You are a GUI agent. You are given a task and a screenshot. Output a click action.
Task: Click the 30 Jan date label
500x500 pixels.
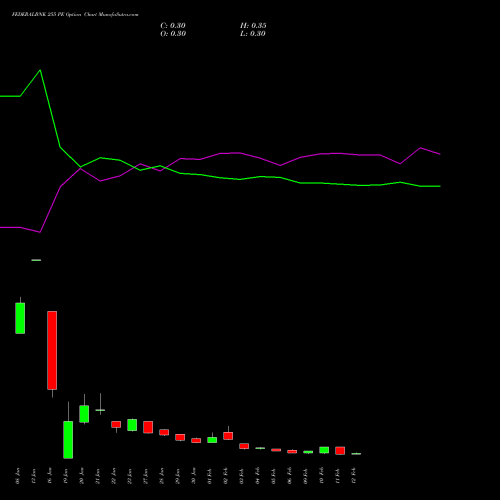click(194, 476)
